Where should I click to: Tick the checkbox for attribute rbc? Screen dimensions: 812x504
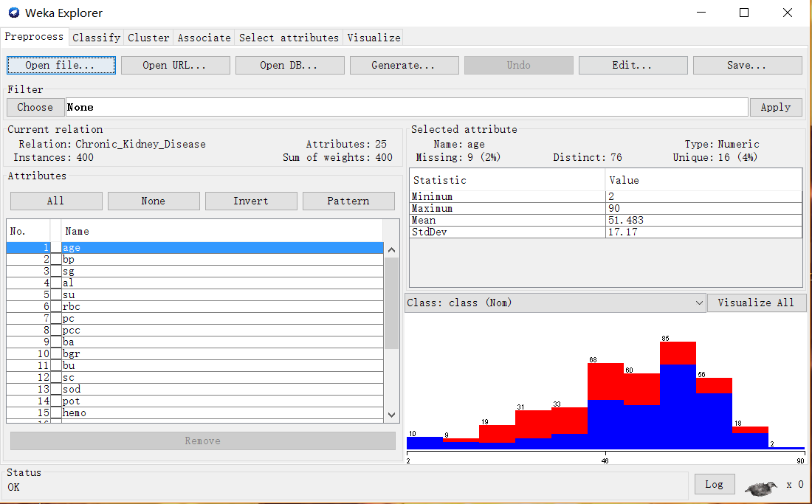tap(56, 307)
